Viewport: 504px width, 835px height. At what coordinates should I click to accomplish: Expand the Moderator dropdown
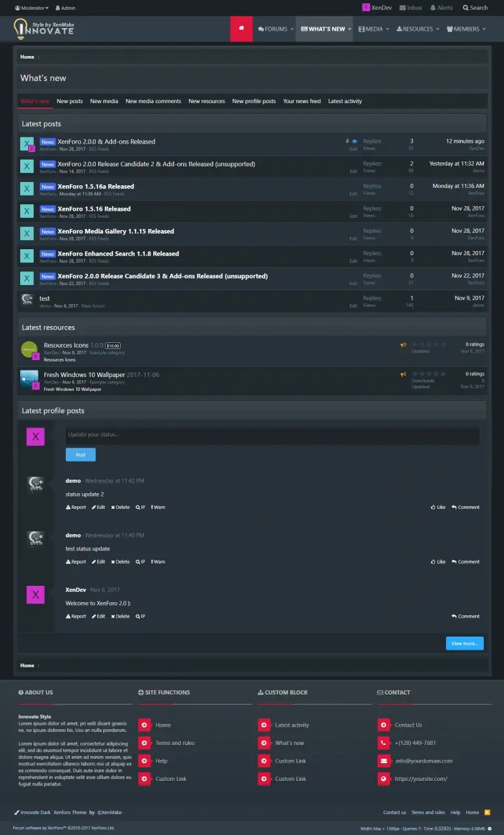pyautogui.click(x=31, y=8)
